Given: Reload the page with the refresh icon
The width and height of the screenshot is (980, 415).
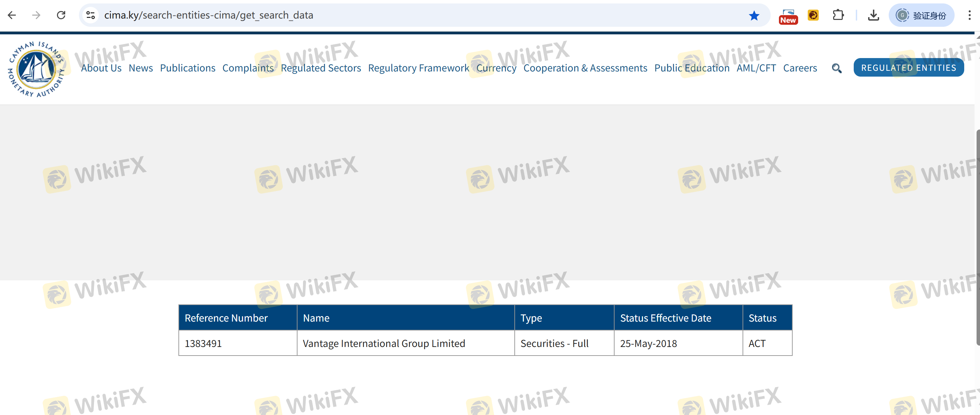Looking at the screenshot, I should (x=61, y=15).
